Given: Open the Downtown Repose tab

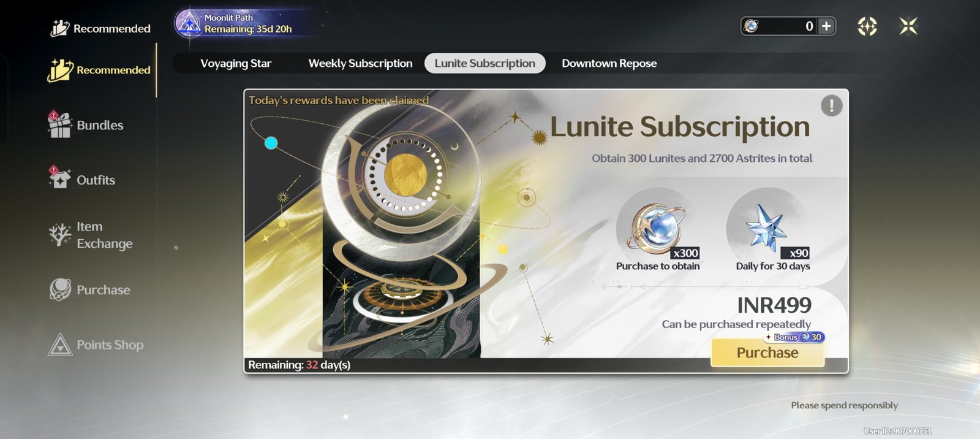Looking at the screenshot, I should pyautogui.click(x=609, y=63).
